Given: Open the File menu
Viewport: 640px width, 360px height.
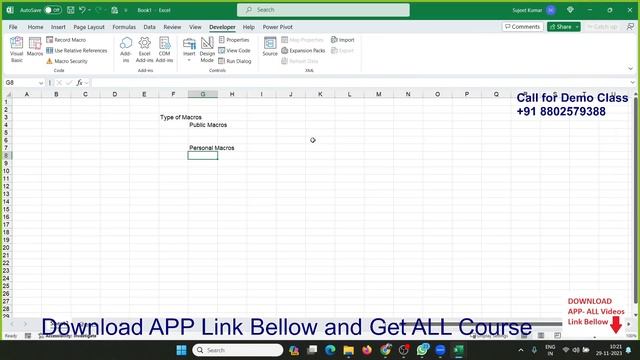Looking at the screenshot, I should click(13, 27).
